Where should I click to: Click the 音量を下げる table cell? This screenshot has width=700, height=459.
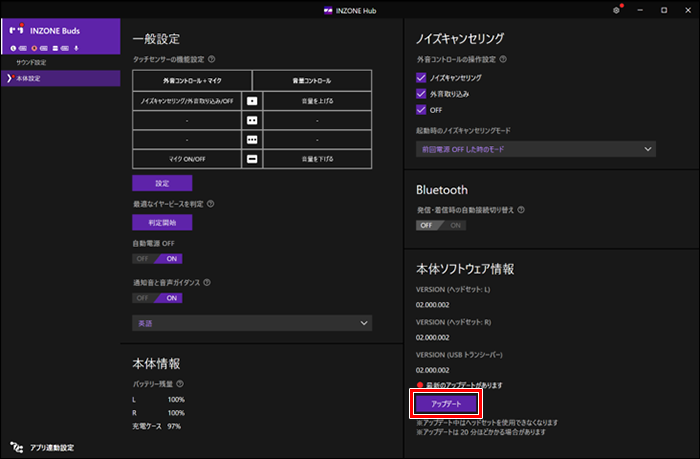pyautogui.click(x=317, y=159)
